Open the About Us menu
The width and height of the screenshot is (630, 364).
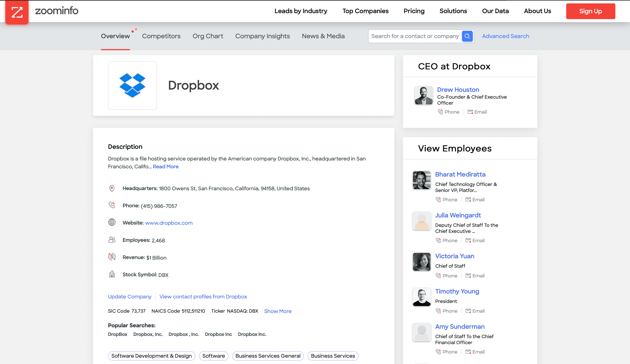coord(537,11)
